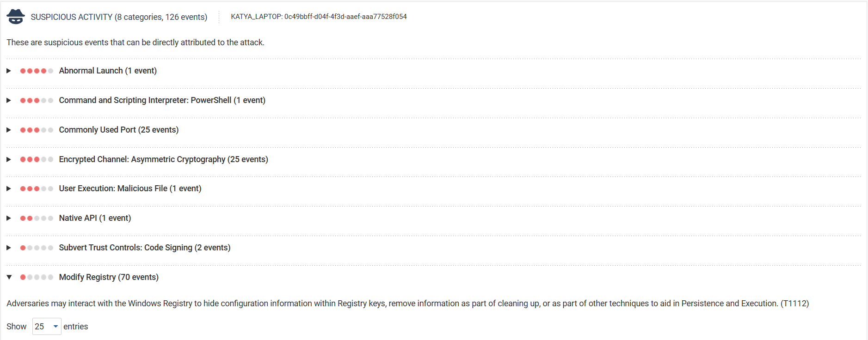
Task: Expand the Commonly Used Port arrow
Action: (x=9, y=130)
